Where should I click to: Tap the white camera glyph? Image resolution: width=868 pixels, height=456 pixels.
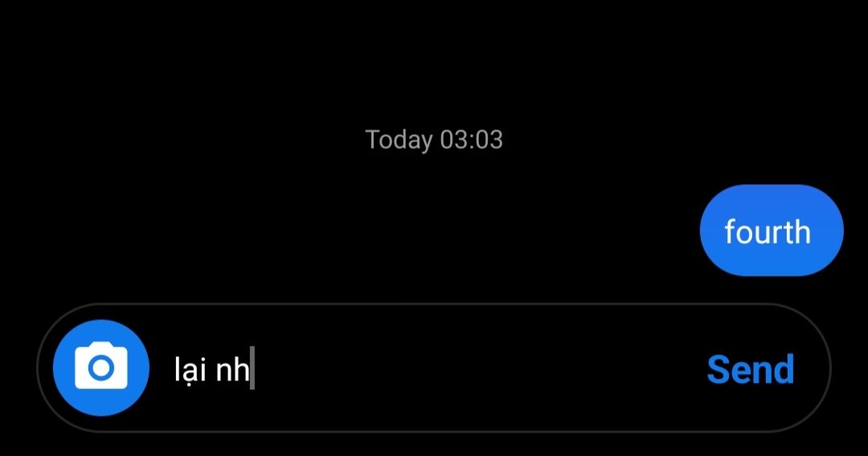coord(100,366)
